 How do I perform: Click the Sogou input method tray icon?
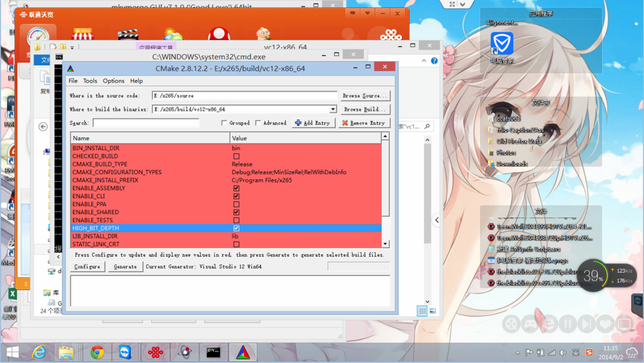tap(589, 352)
